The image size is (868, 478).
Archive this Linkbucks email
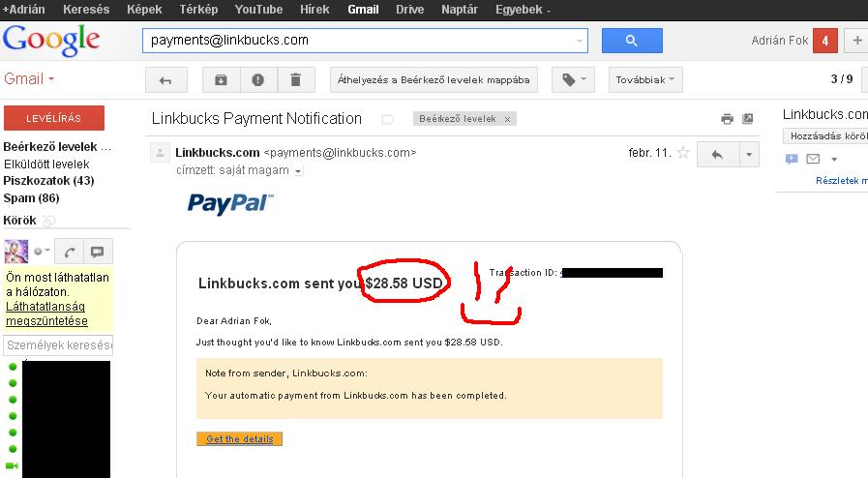[221, 80]
